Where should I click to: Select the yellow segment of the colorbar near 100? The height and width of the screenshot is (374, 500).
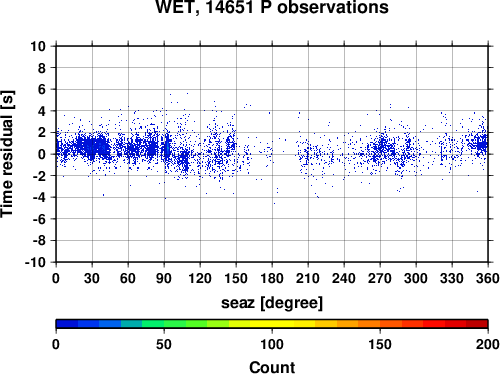(272, 324)
